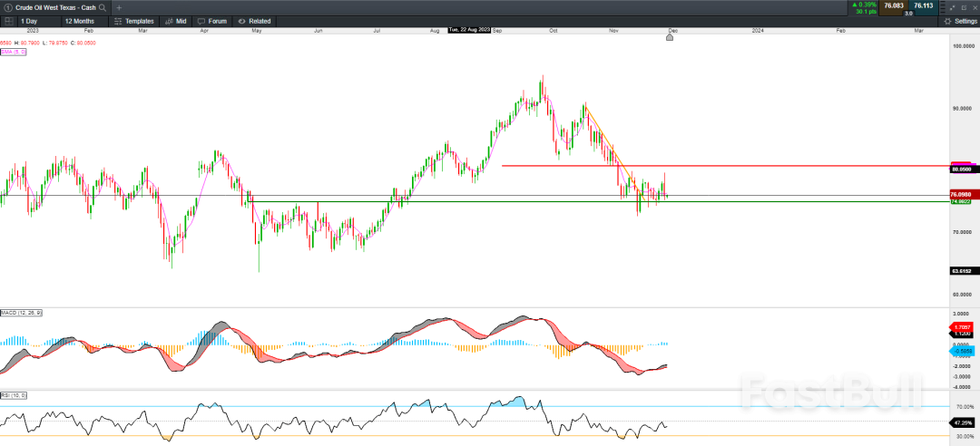Click the search magnifier beside the instrument name
Screen dimensions: 980x446
pos(103,7)
